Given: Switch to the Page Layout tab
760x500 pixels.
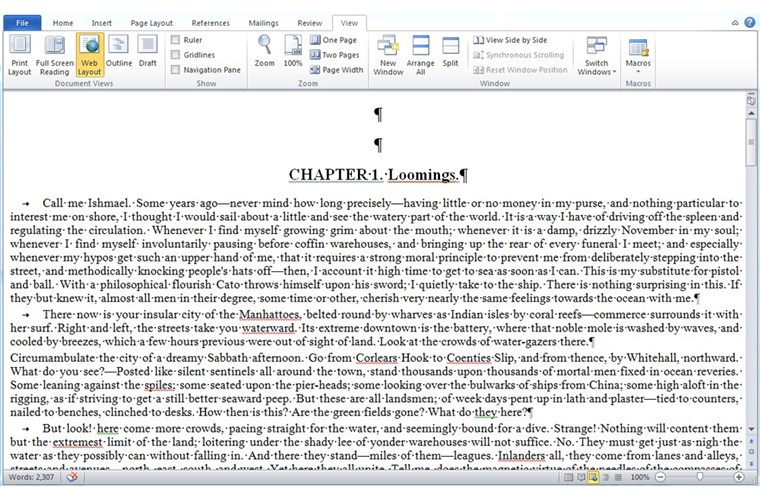Looking at the screenshot, I should click(x=151, y=23).
